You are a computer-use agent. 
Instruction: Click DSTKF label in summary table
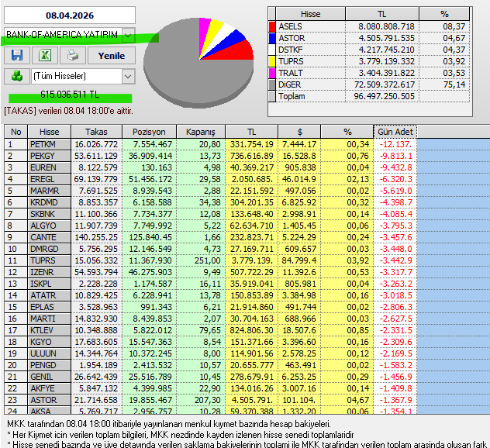[x=291, y=50]
